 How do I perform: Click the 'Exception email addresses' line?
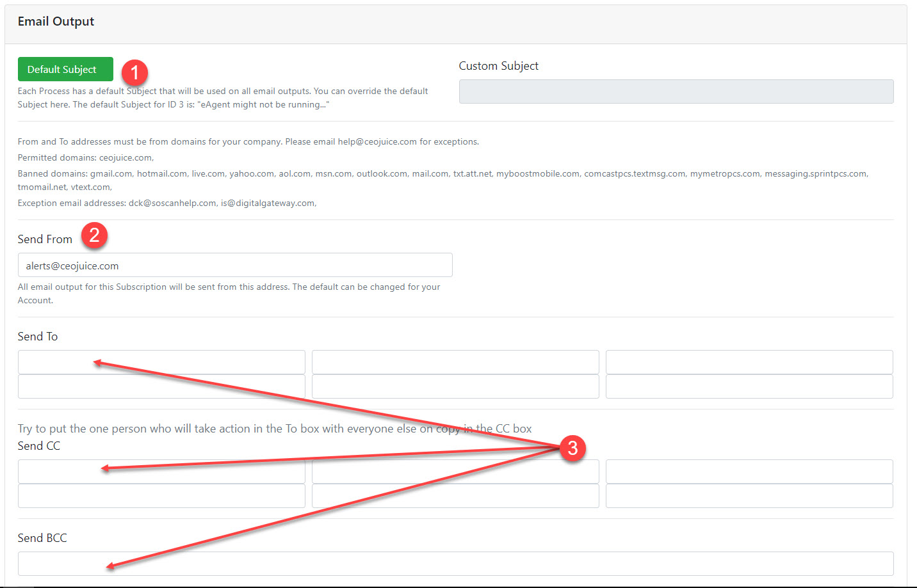coord(167,203)
